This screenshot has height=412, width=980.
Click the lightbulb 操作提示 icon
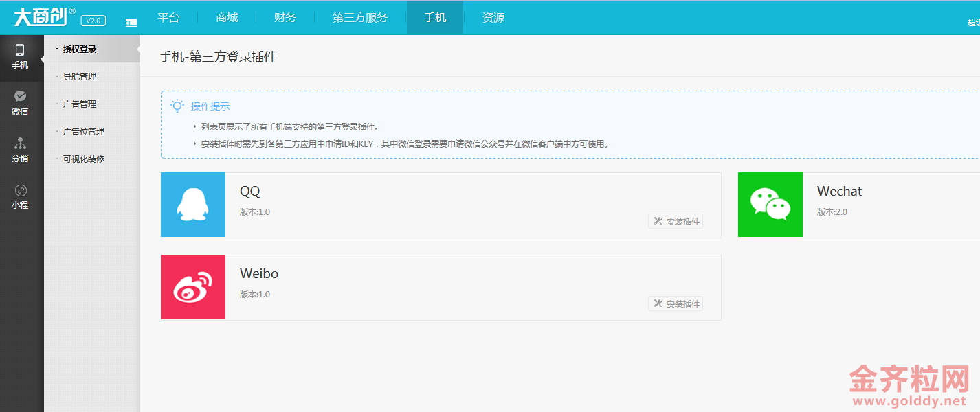click(177, 106)
